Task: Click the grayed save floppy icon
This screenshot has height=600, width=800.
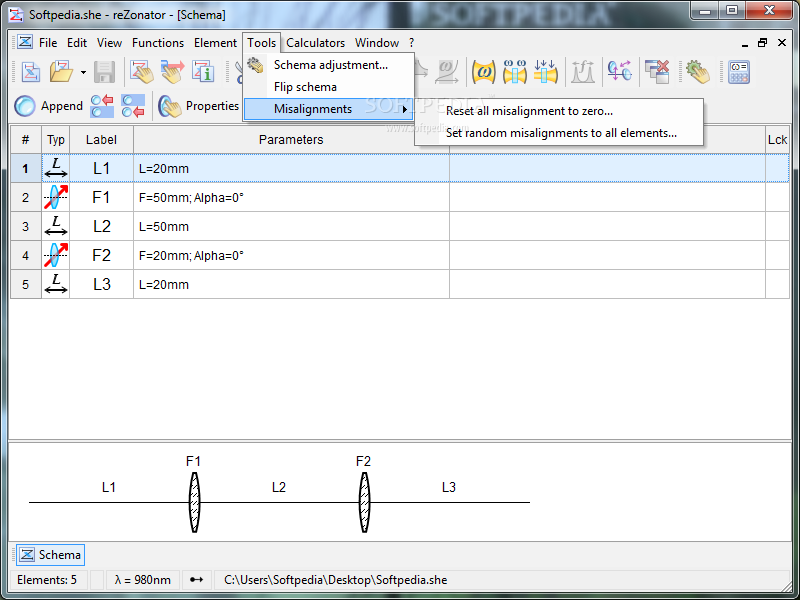Action: coord(105,72)
